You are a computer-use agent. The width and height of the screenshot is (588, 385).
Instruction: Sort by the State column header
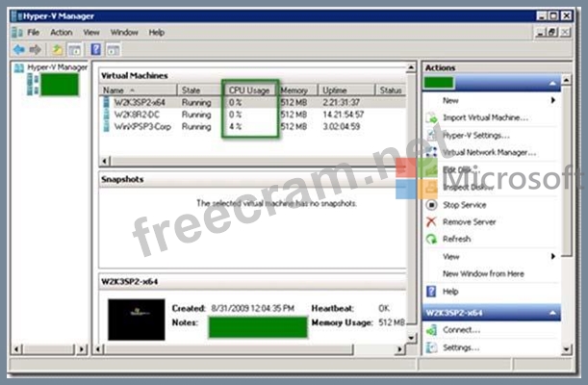coord(200,90)
